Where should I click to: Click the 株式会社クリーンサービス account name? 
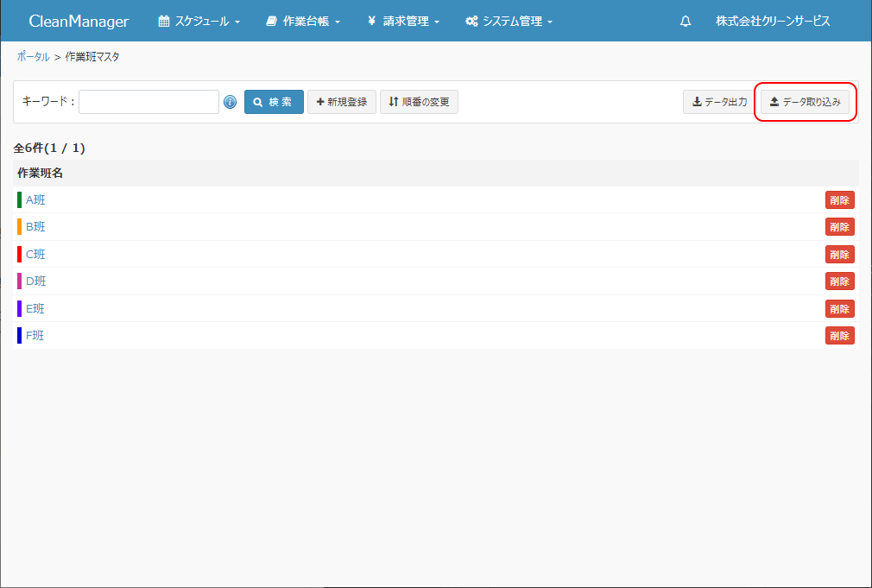(x=773, y=22)
